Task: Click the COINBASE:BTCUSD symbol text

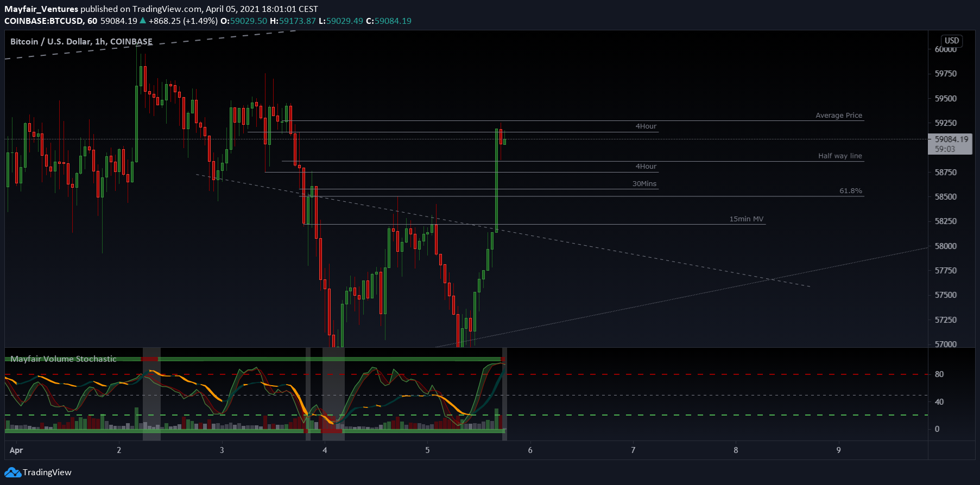Action: click(x=43, y=21)
